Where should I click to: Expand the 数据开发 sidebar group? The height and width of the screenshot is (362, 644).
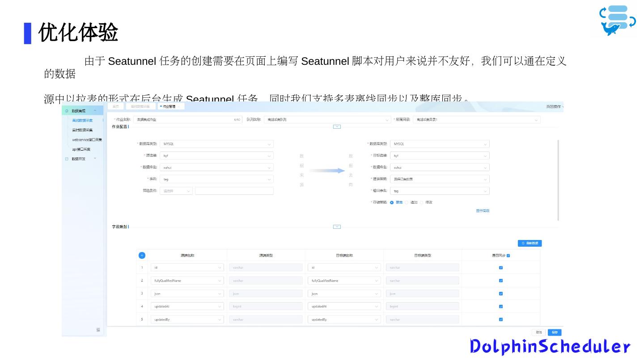click(95, 159)
